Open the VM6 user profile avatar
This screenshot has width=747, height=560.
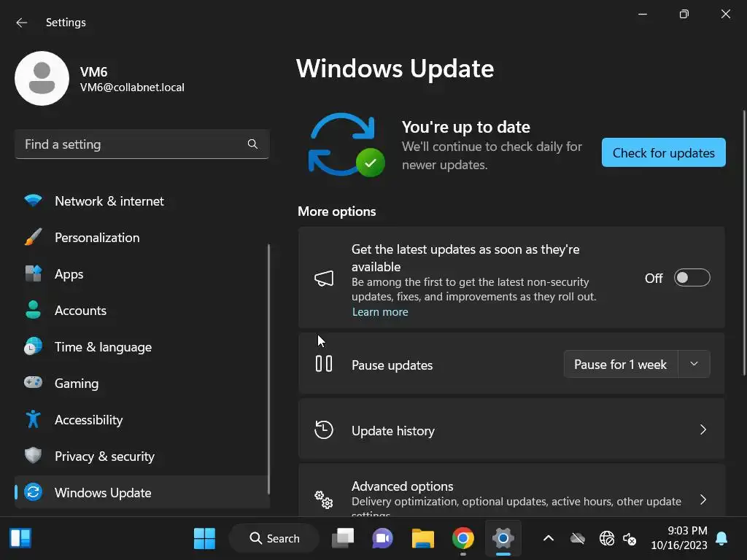click(x=42, y=78)
